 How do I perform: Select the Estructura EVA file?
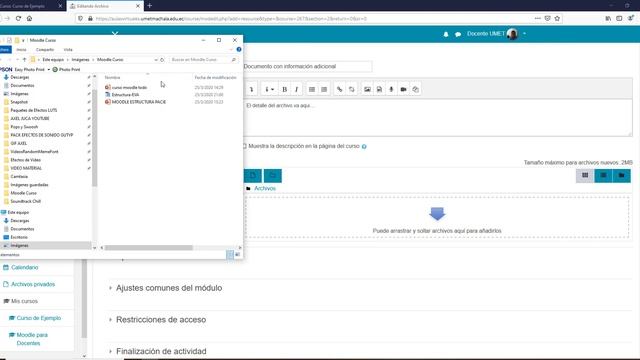(x=125, y=95)
